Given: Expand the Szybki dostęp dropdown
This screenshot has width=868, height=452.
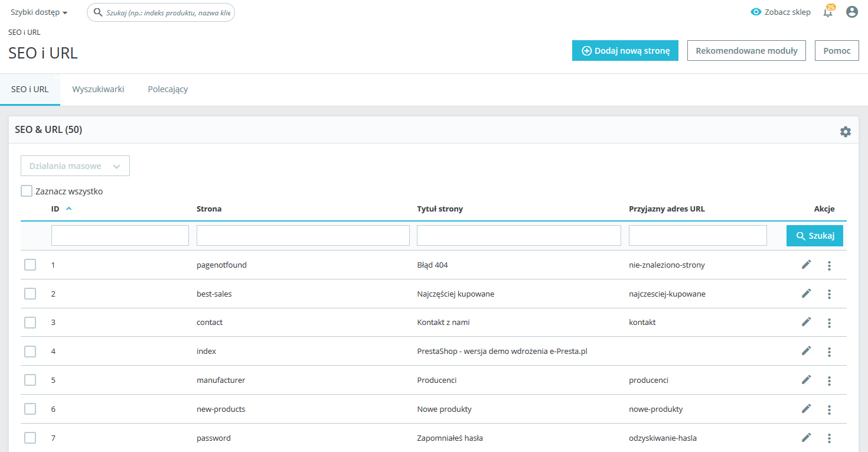Looking at the screenshot, I should pos(39,12).
